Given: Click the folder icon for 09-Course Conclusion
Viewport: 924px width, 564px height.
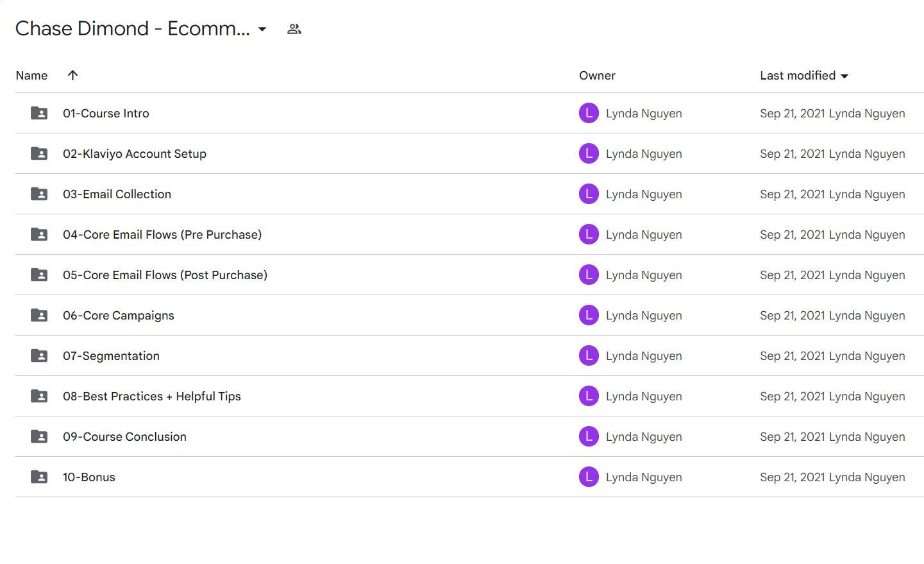Looking at the screenshot, I should pos(39,436).
